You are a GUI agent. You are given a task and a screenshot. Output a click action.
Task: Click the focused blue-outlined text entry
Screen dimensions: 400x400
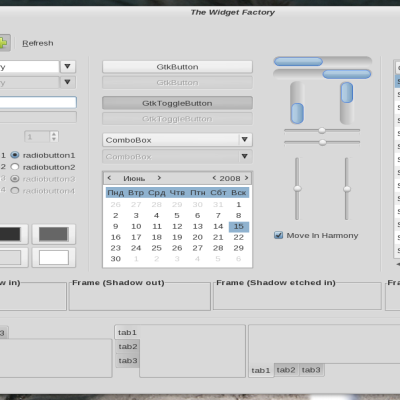38,102
